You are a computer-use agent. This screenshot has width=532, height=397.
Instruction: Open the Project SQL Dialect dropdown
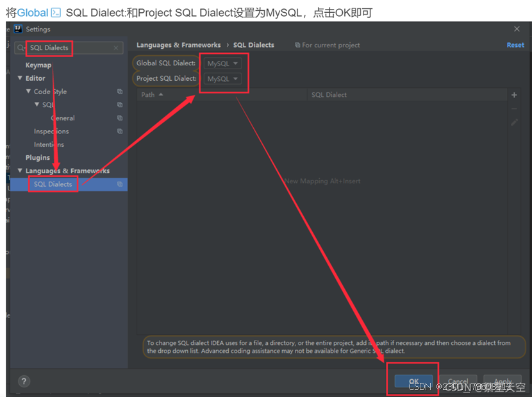point(224,78)
